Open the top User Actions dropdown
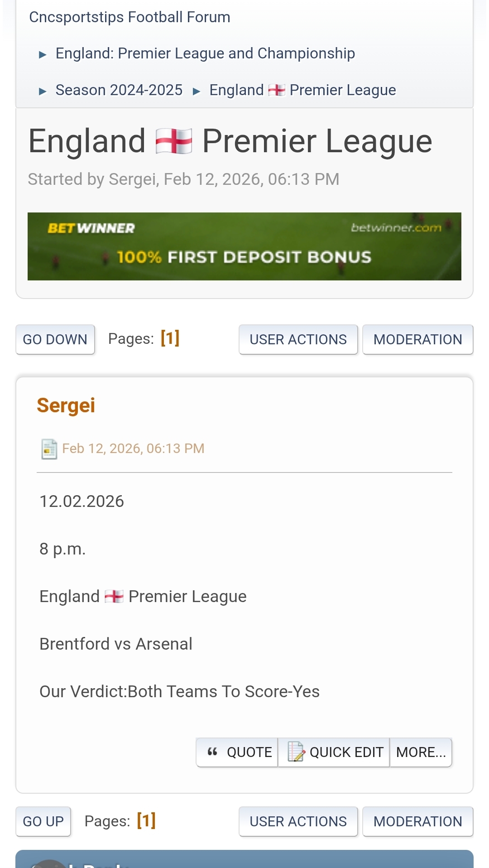This screenshot has height=868, width=489. tap(298, 339)
